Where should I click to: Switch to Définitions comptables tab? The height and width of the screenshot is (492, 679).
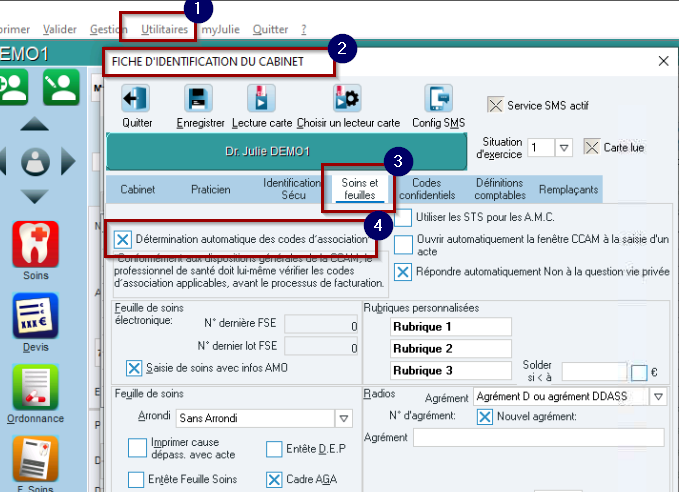click(x=500, y=189)
